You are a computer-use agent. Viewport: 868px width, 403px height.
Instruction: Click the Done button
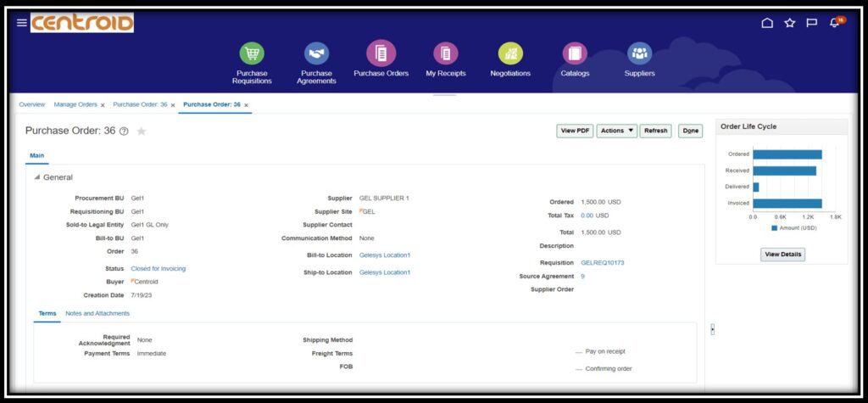690,131
